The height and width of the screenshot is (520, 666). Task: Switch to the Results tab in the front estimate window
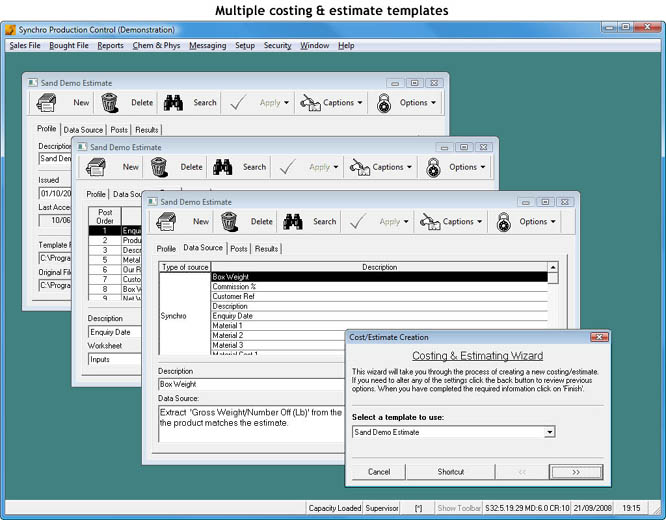coord(266,249)
